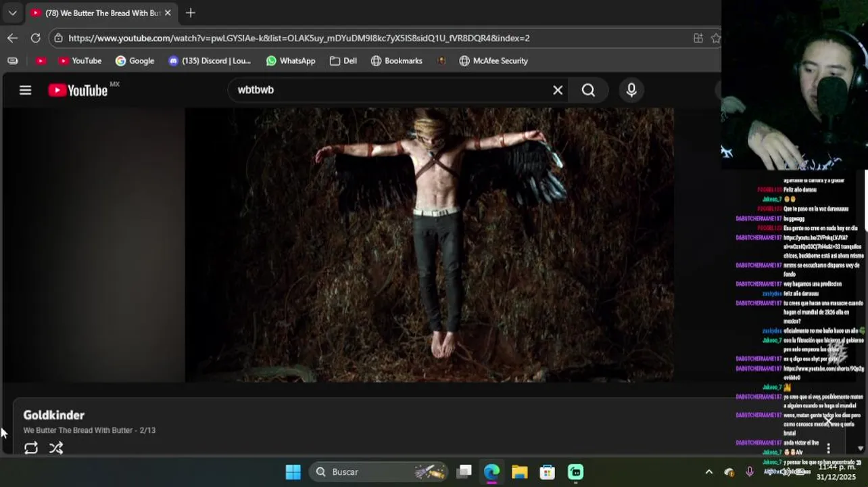The width and height of the screenshot is (868, 487).
Task: Toggle the system tray microphone
Action: 750,471
